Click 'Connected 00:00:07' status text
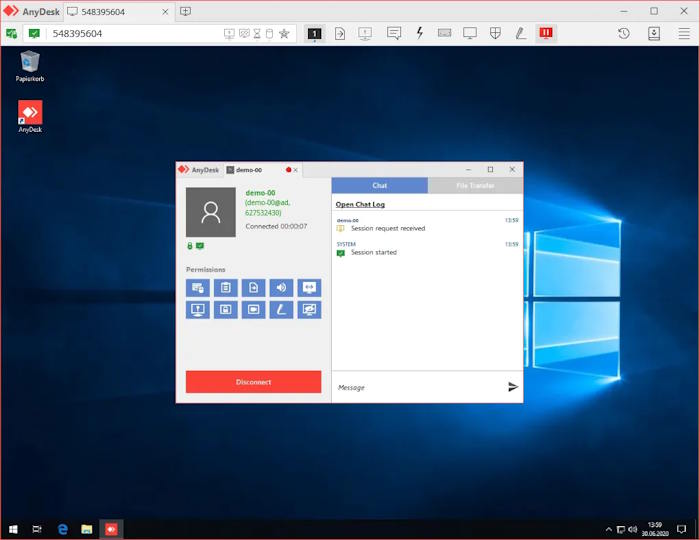This screenshot has width=700, height=540. point(276,226)
